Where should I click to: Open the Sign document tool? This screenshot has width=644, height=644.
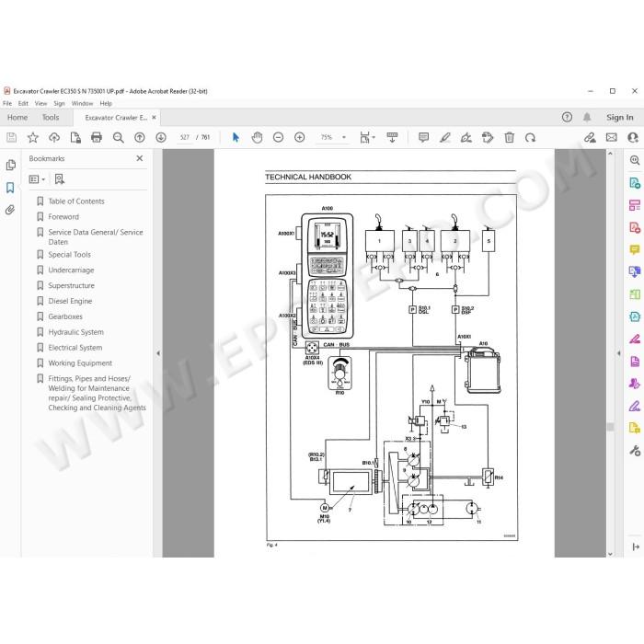(466, 138)
